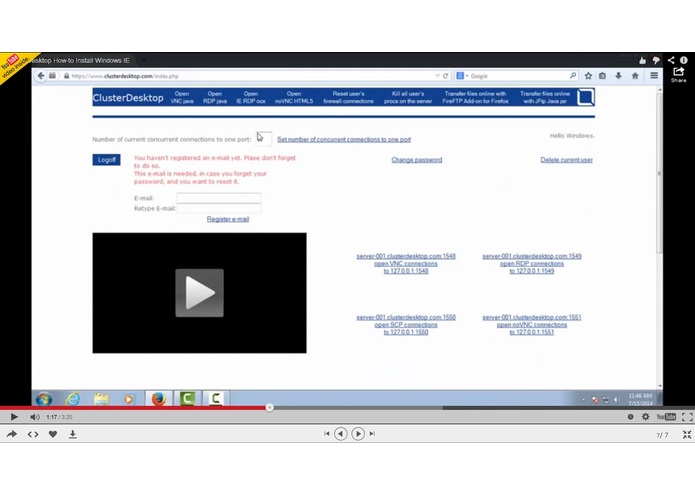Click the clusterdesktop.com address bar

point(248,76)
